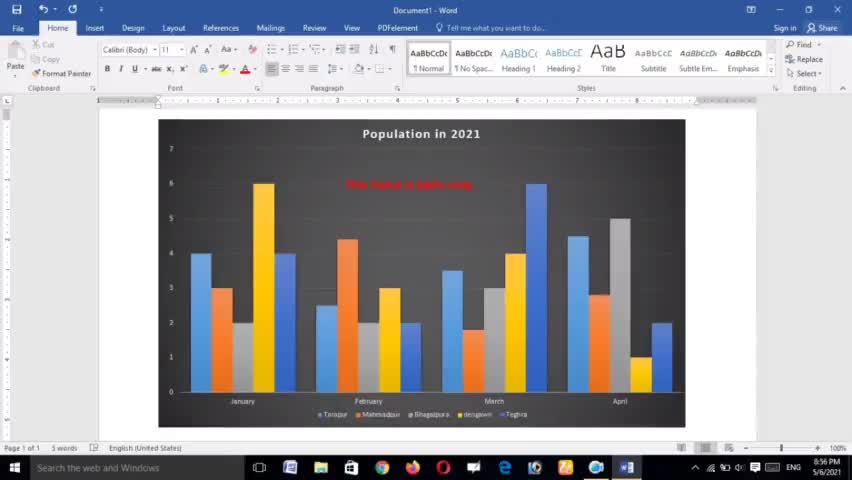Save the document with the Save icon

tap(17, 9)
